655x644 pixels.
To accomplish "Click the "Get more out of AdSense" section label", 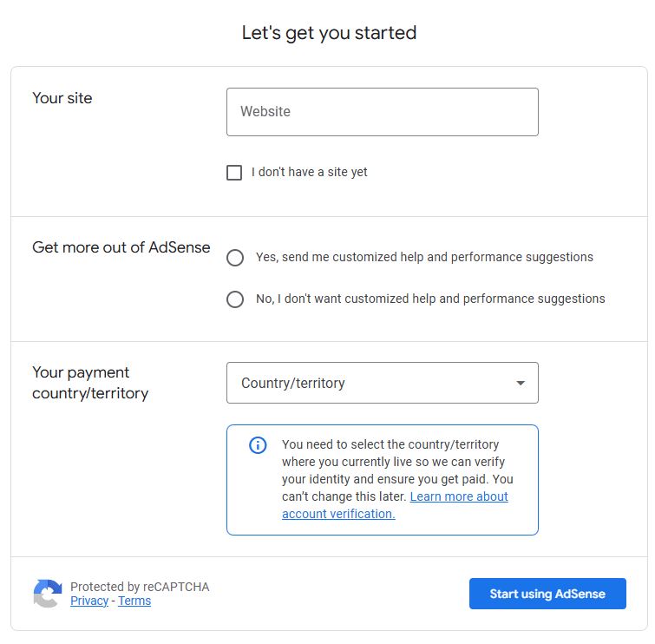I will click(121, 247).
